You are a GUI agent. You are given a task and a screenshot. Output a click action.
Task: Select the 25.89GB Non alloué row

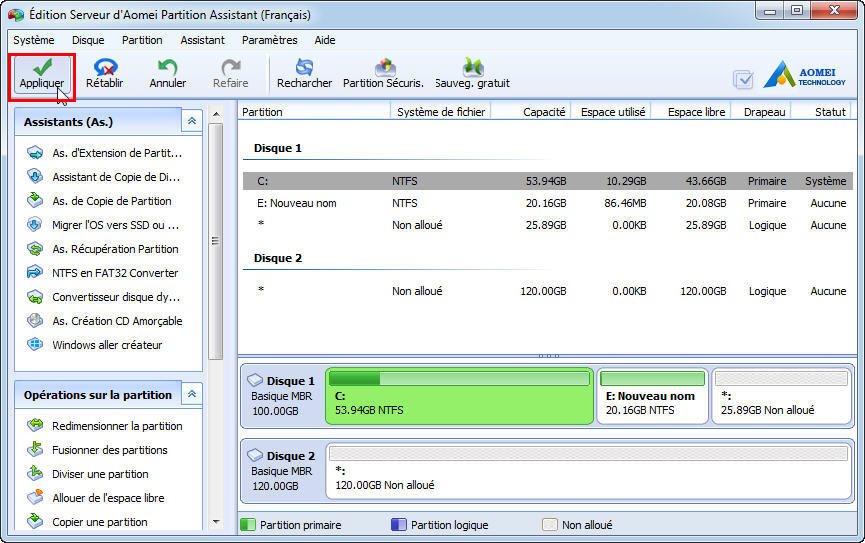point(548,225)
